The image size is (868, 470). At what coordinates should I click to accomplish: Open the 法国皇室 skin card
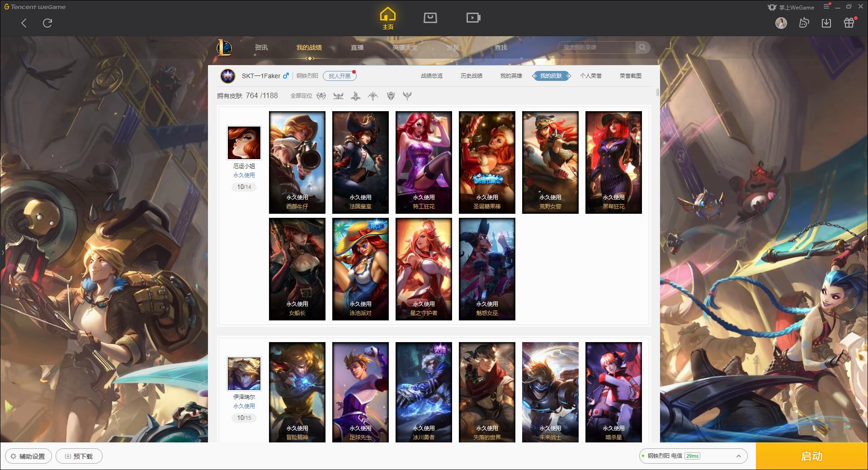tap(360, 162)
